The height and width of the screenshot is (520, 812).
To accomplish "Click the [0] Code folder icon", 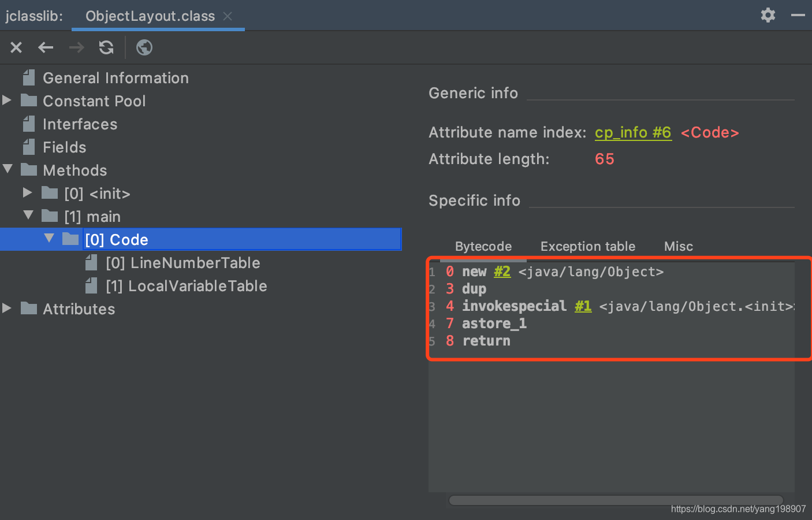I will pyautogui.click(x=70, y=239).
